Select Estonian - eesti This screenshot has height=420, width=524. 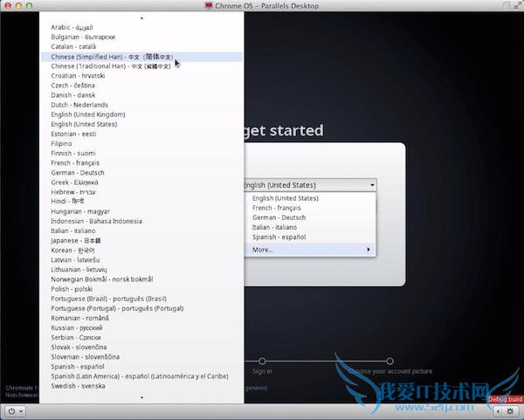tap(141, 134)
